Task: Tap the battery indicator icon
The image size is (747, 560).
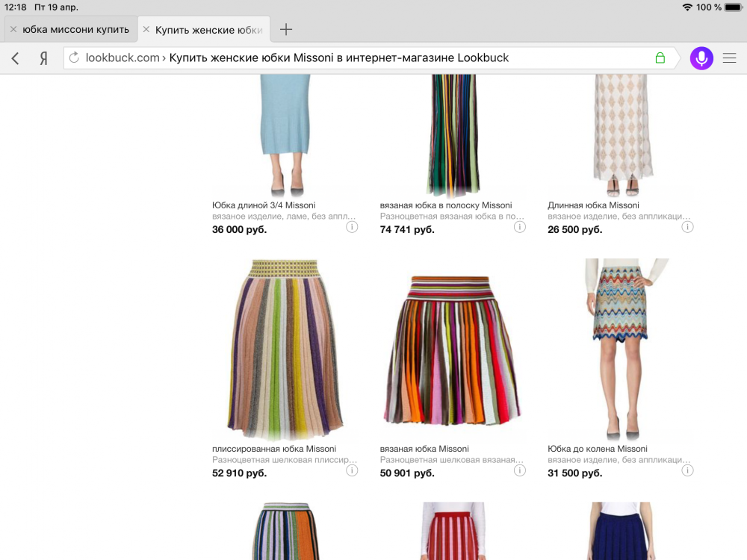Action: point(734,7)
